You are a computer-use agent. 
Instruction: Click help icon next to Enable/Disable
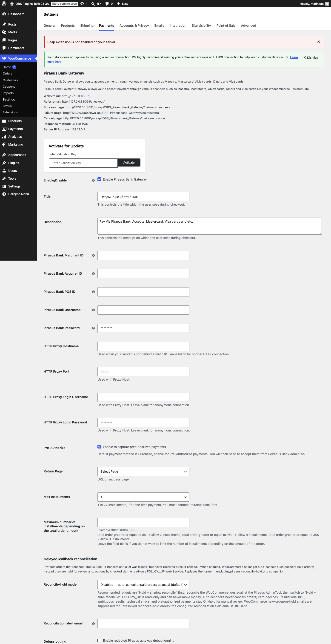(x=93, y=181)
